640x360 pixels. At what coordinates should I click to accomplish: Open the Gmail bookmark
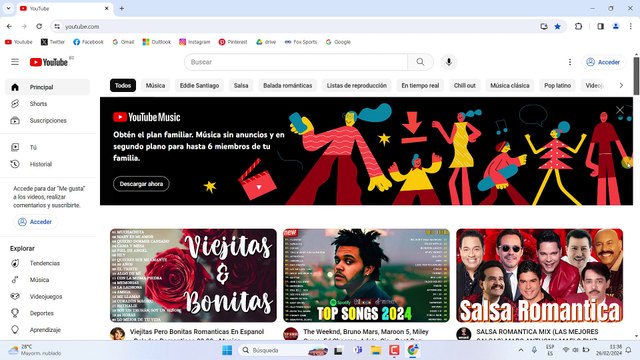point(123,42)
